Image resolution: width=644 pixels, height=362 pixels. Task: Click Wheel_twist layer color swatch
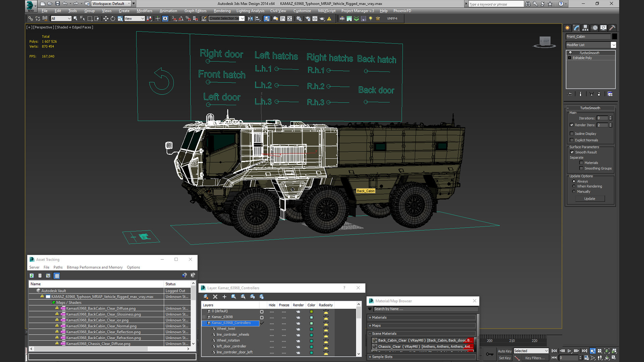(x=311, y=329)
